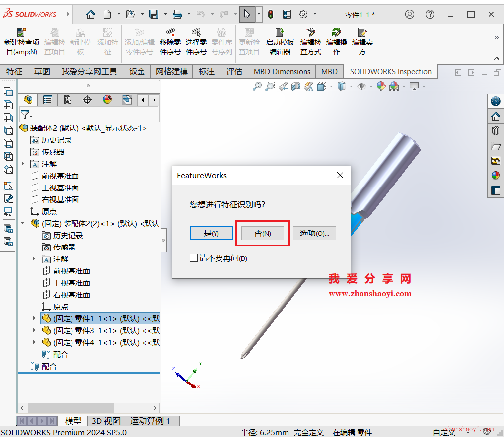The width and height of the screenshot is (504, 437).
Task: Click Remove Balloons (移除零件序号)
Action: coord(170,42)
